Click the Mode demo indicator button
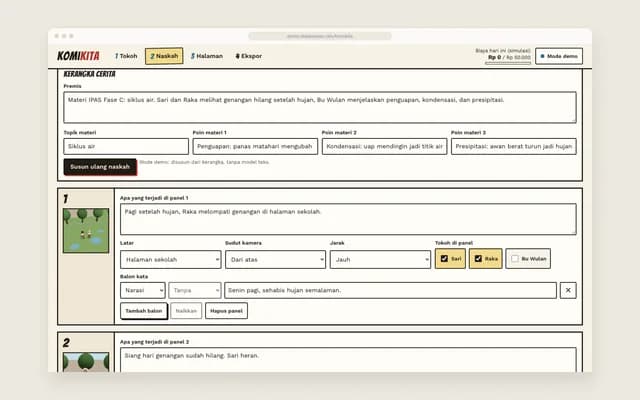 [559, 56]
